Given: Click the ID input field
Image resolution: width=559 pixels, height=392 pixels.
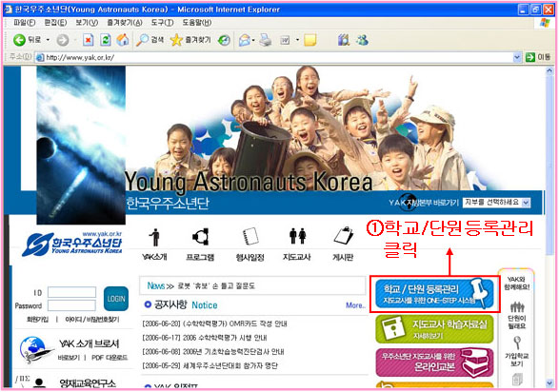Looking at the screenshot, I should click(x=72, y=292).
